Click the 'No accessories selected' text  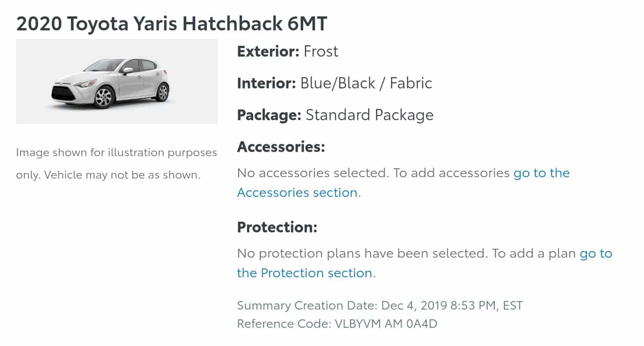click(313, 173)
